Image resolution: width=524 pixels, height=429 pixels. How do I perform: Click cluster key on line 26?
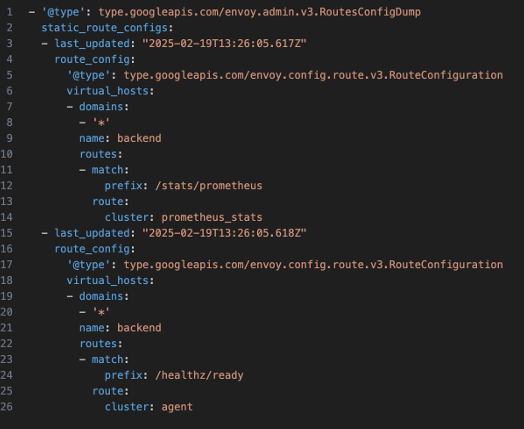pos(127,407)
